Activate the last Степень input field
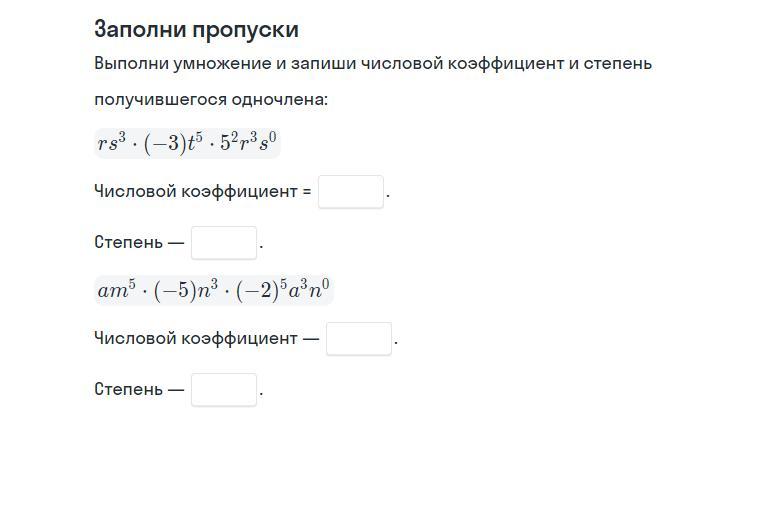The width and height of the screenshot is (759, 532). (224, 390)
